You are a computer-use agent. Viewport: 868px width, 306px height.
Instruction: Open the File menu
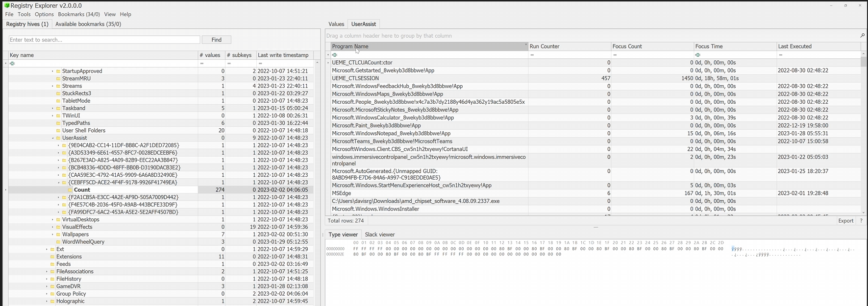click(x=9, y=14)
